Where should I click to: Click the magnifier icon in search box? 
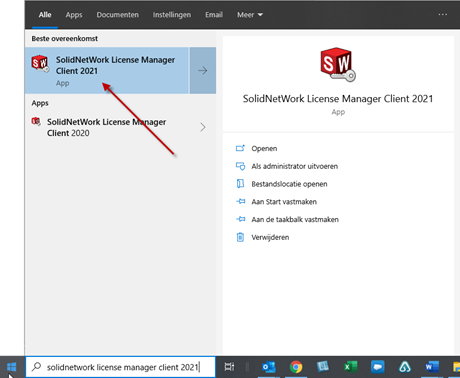pos(36,367)
